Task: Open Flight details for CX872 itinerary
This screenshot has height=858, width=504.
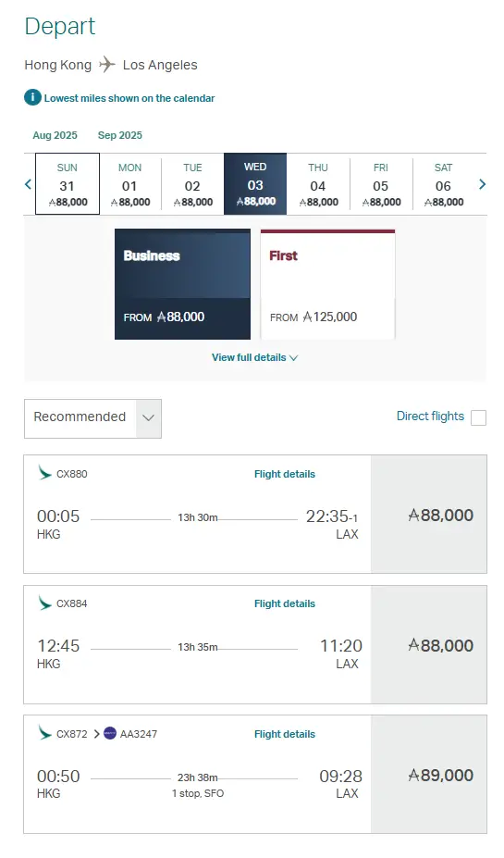Action: 284,734
